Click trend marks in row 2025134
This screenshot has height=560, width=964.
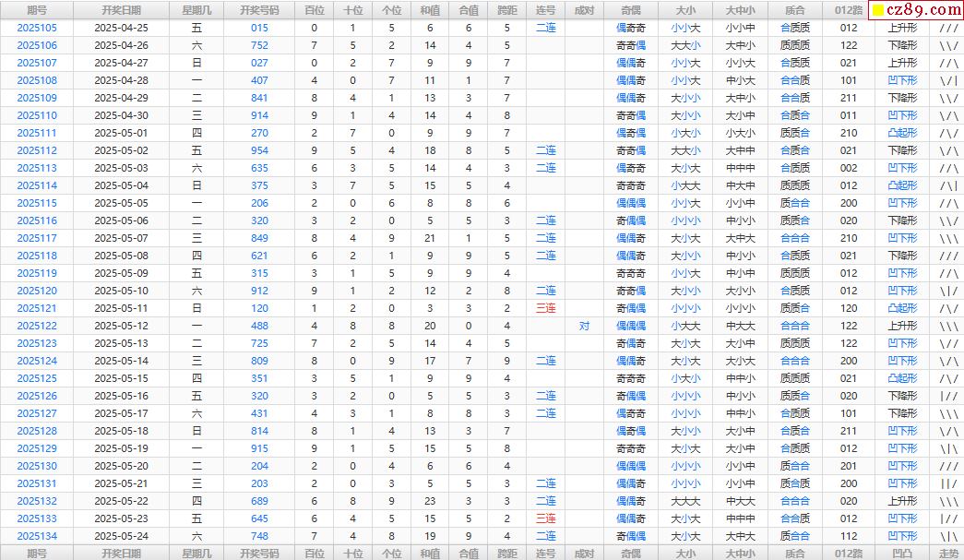948,536
